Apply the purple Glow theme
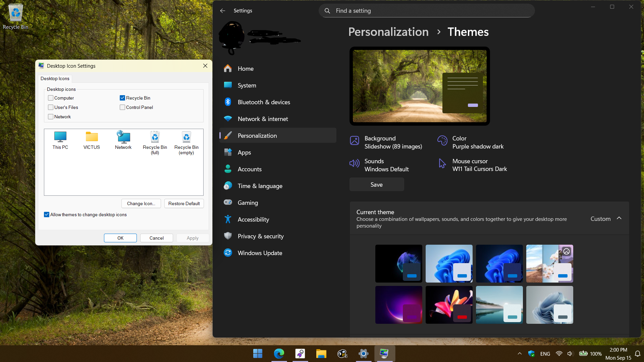This screenshot has width=644, height=362. coord(398,305)
